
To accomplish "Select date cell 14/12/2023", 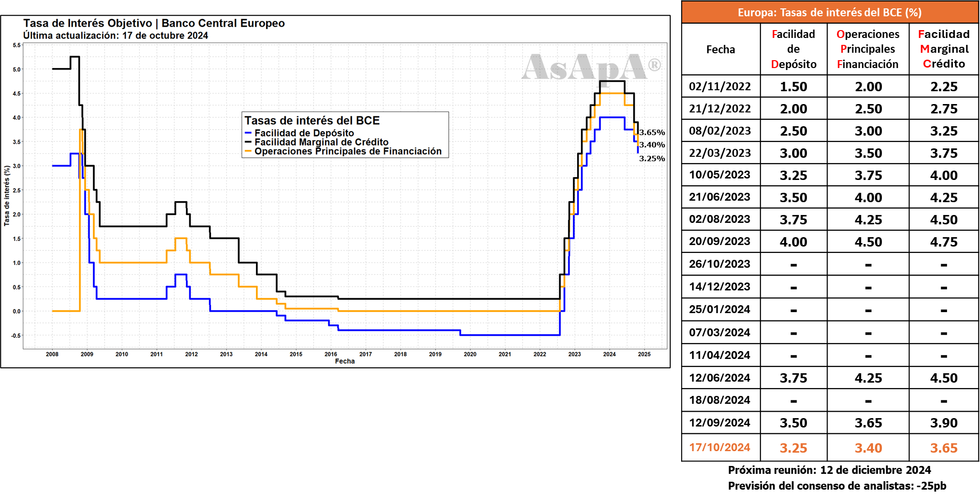I will click(x=720, y=286).
